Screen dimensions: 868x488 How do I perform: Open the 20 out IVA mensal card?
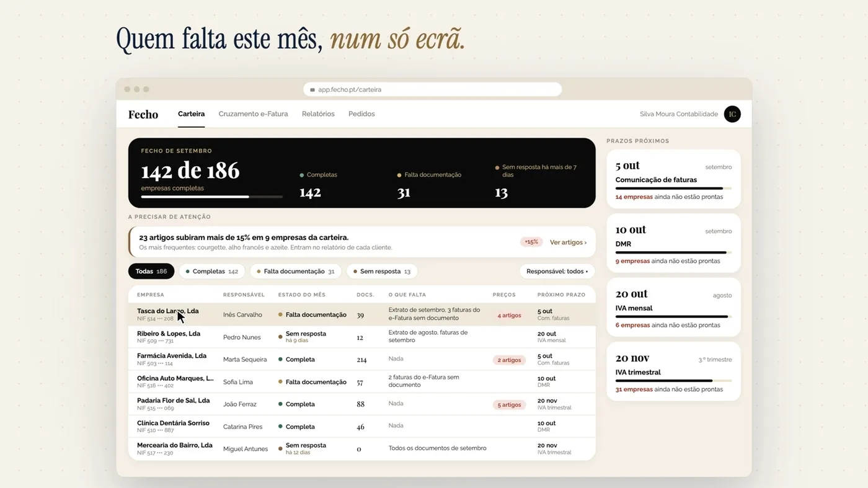[673, 307]
